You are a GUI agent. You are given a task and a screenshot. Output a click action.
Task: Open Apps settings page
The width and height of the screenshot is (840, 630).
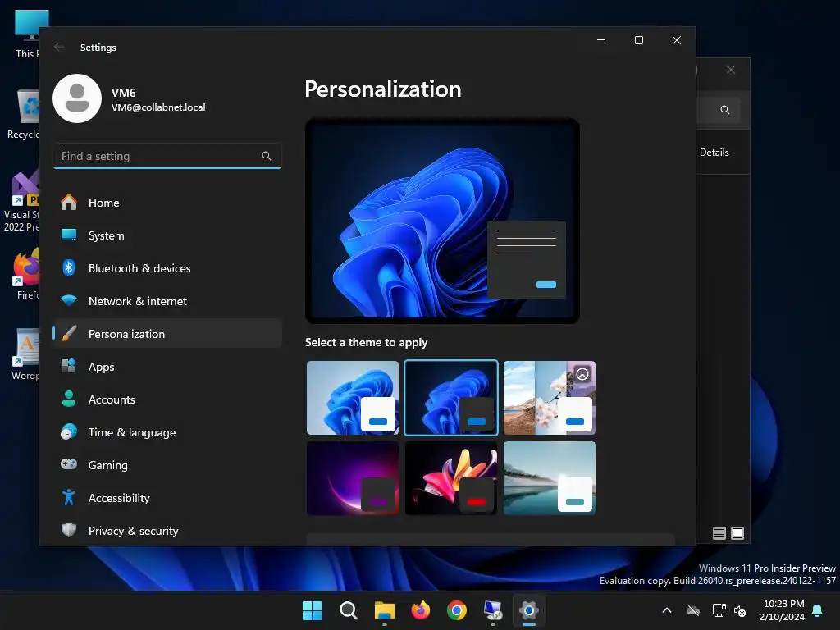click(x=167, y=367)
